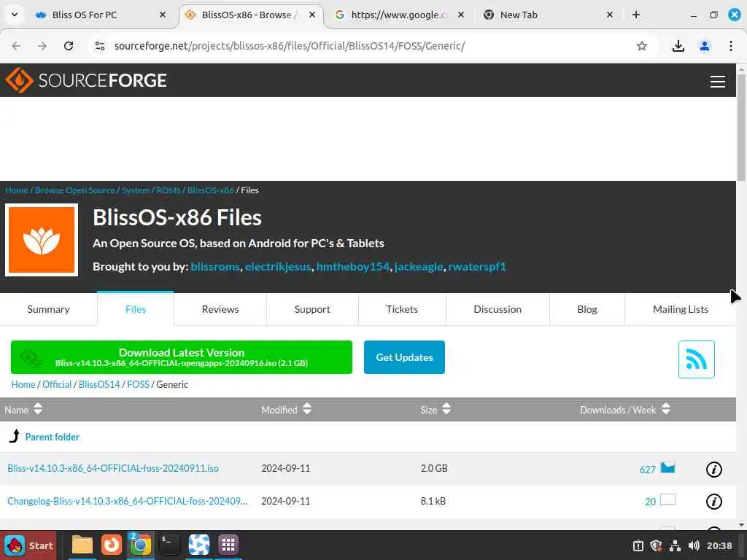Open the terminal from taskbar
Image resolution: width=747 pixels, height=560 pixels.
tap(169, 545)
